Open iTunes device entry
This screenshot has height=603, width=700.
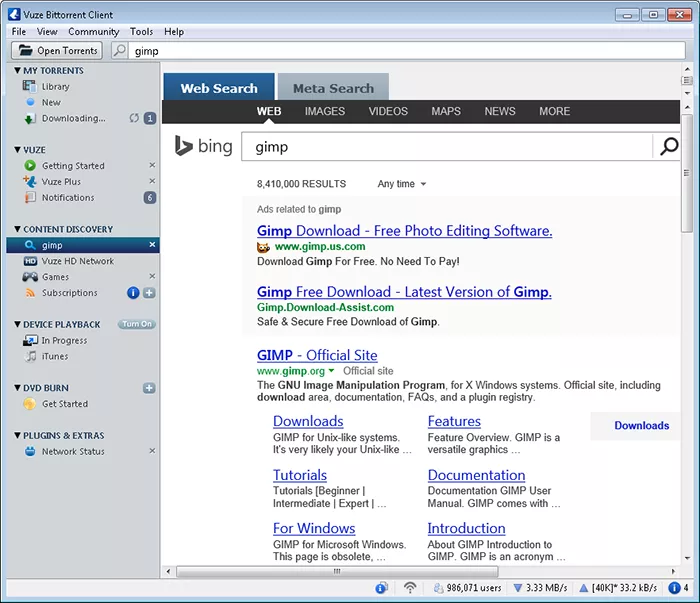(x=55, y=356)
